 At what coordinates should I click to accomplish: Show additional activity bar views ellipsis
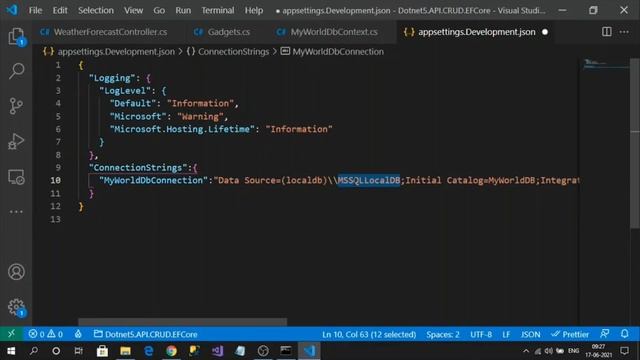[16, 212]
